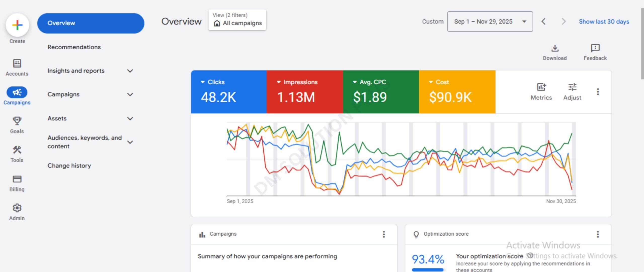Click the Download report icon

point(555,48)
